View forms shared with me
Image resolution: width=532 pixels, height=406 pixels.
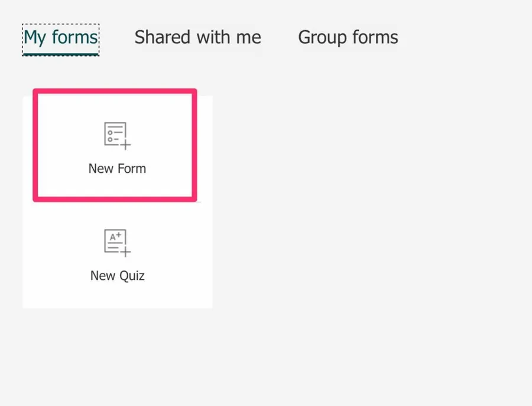pos(197,37)
